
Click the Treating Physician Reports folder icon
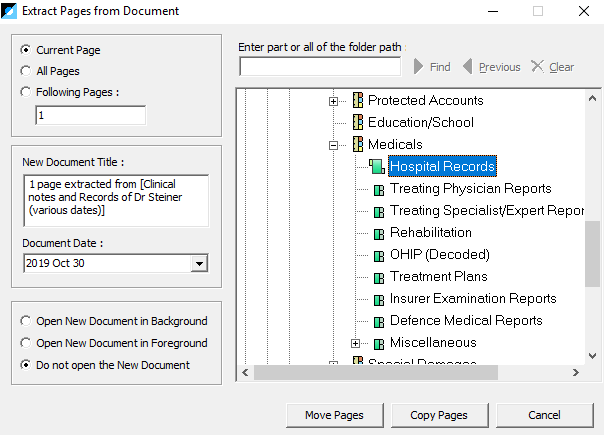click(x=379, y=189)
